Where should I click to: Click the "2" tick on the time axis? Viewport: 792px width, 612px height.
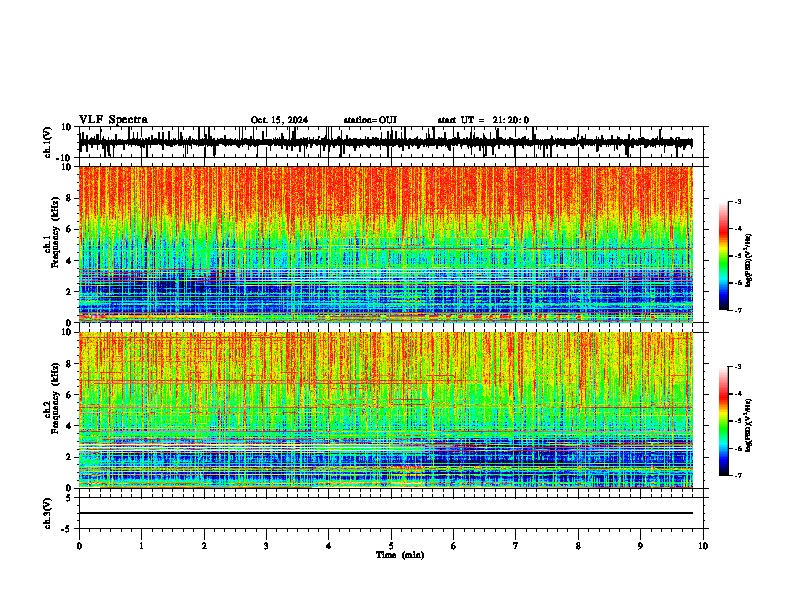click(204, 546)
